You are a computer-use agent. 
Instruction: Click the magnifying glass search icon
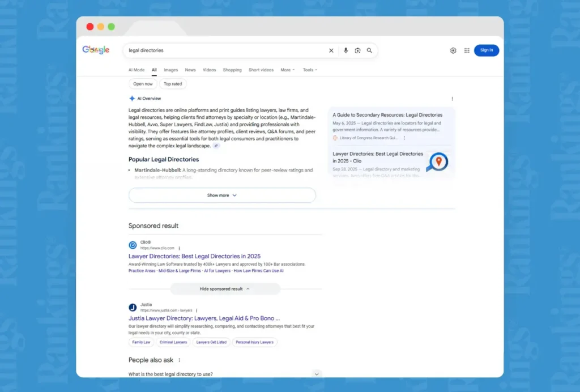(369, 50)
